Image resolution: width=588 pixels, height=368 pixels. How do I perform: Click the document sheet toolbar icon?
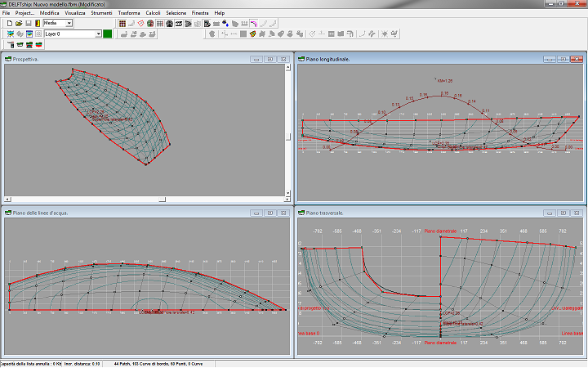207,23
